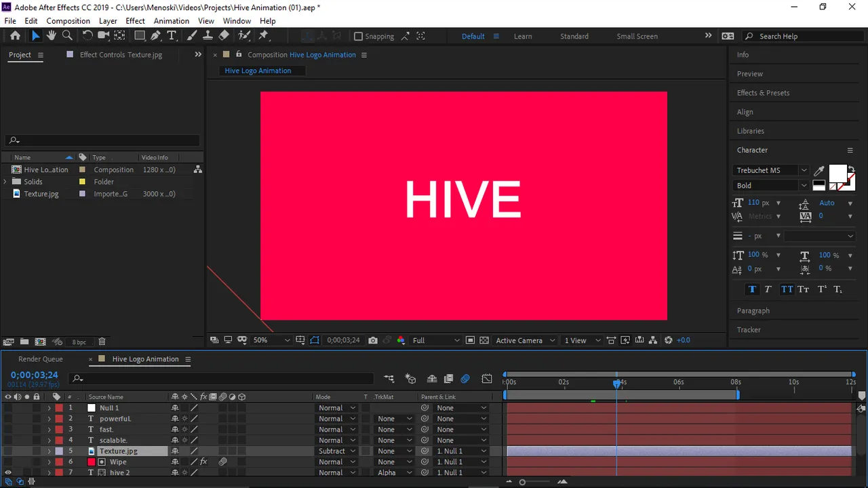Open the Effect menu

(135, 21)
